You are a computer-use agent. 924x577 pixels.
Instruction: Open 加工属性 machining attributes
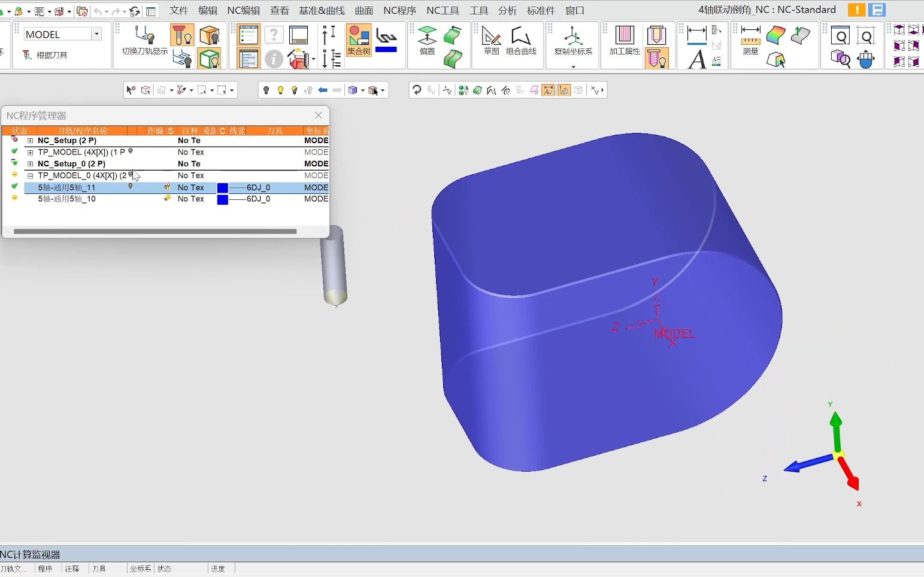click(x=625, y=40)
